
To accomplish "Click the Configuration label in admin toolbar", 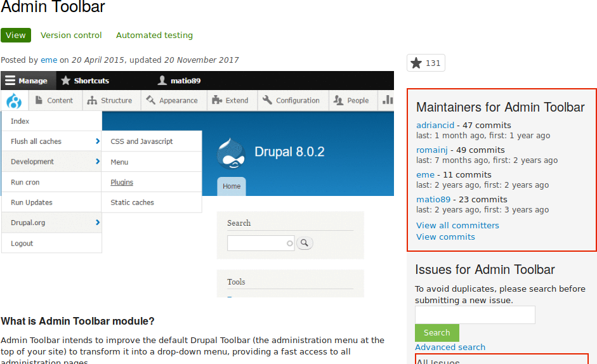I will [x=298, y=101].
